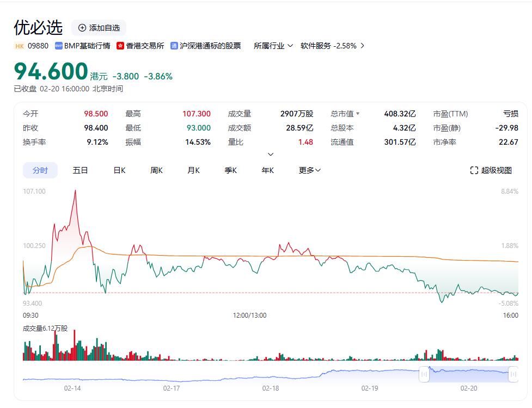Click the HK market badge icon

(x=20, y=46)
